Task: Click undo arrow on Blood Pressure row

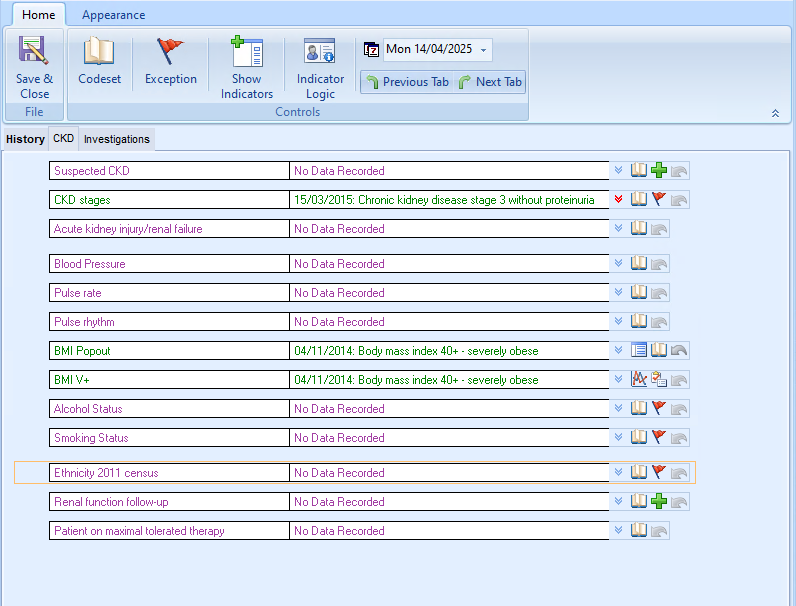Action: pos(659,264)
